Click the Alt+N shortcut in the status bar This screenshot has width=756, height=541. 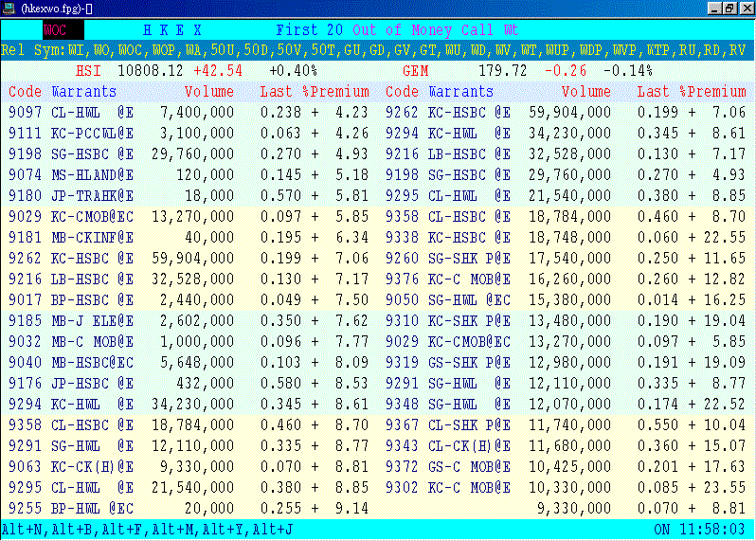point(22,530)
